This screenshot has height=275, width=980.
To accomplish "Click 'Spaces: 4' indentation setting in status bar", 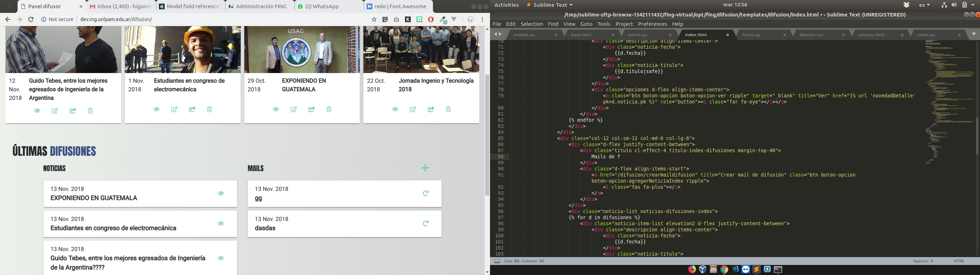I will coord(923,261).
